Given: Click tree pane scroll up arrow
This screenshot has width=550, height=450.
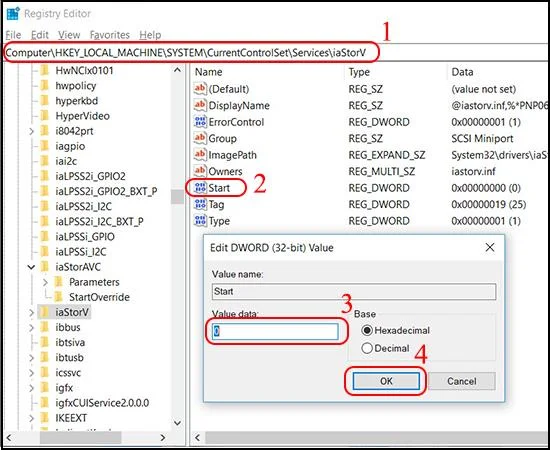Looking at the screenshot, I should click(177, 70).
